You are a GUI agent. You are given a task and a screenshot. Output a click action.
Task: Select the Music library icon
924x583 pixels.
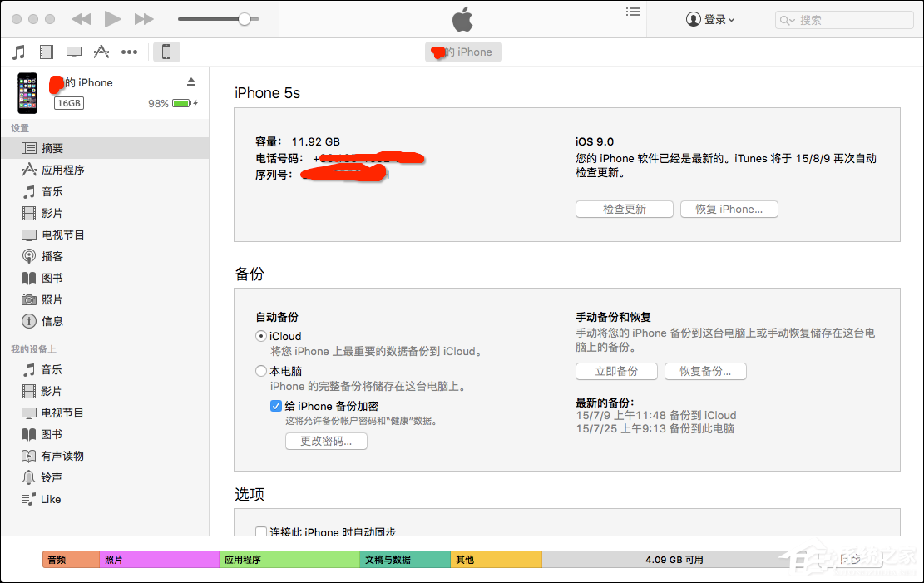click(x=19, y=51)
